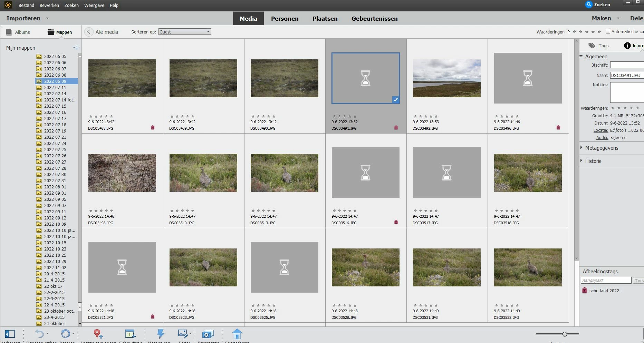Expand the Historie section

[581, 161]
